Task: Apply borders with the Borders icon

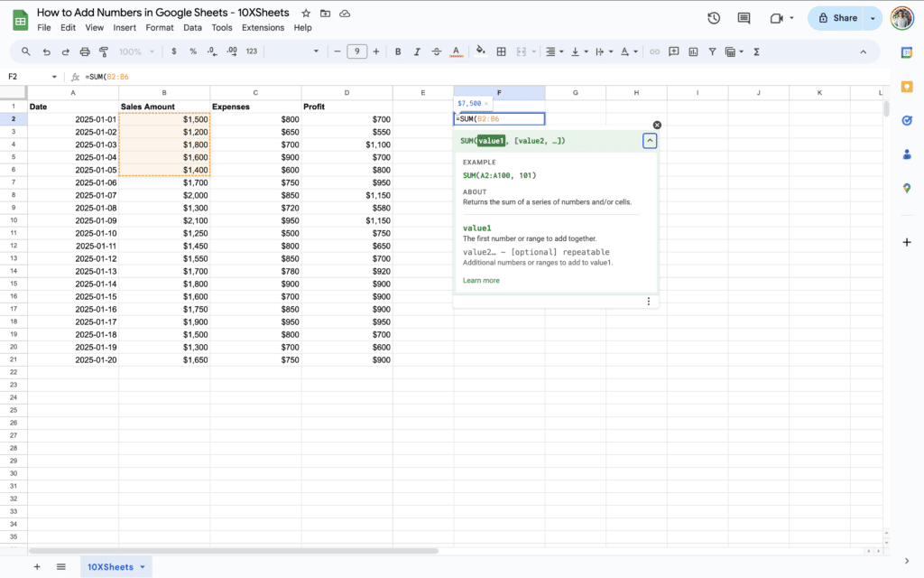Action: (501, 51)
